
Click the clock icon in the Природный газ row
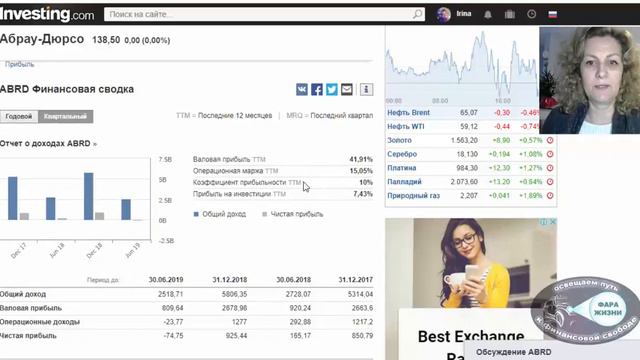(x=550, y=196)
